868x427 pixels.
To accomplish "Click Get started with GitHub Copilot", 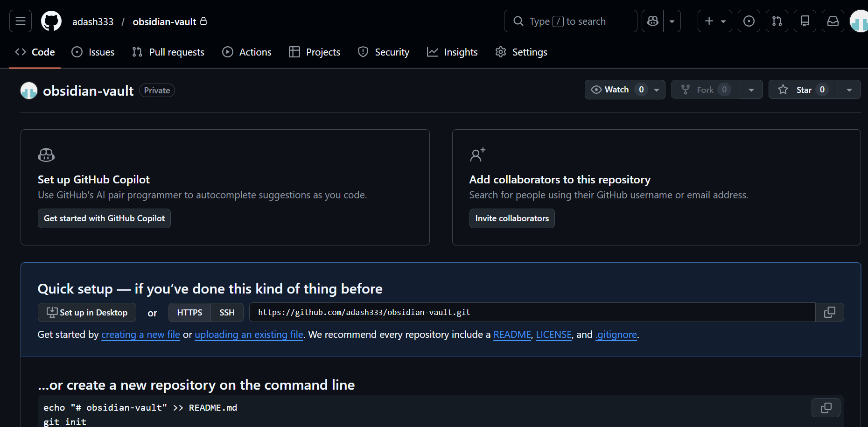I will point(104,218).
